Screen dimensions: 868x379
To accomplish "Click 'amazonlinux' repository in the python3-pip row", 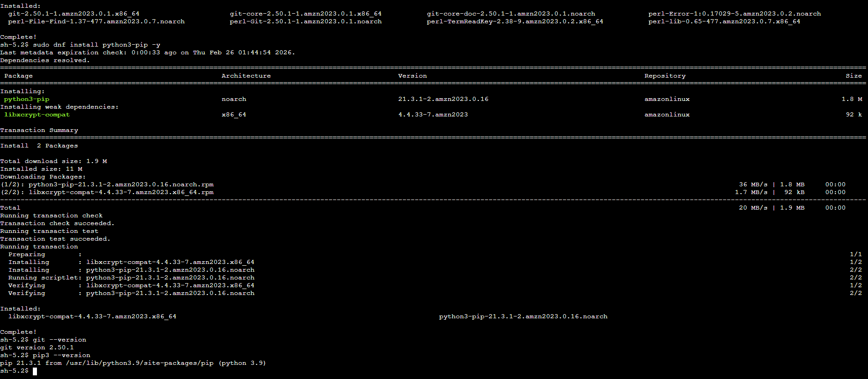I will coord(667,99).
